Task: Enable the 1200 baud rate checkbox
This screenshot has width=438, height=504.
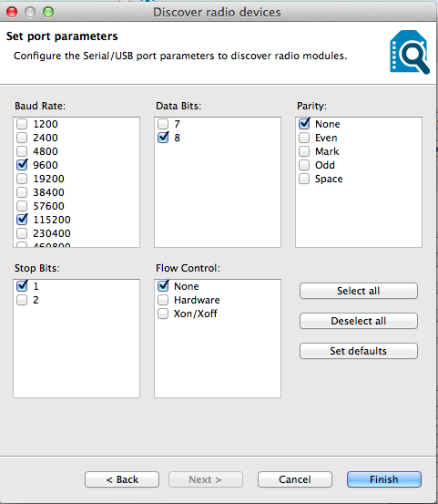Action: (x=22, y=124)
